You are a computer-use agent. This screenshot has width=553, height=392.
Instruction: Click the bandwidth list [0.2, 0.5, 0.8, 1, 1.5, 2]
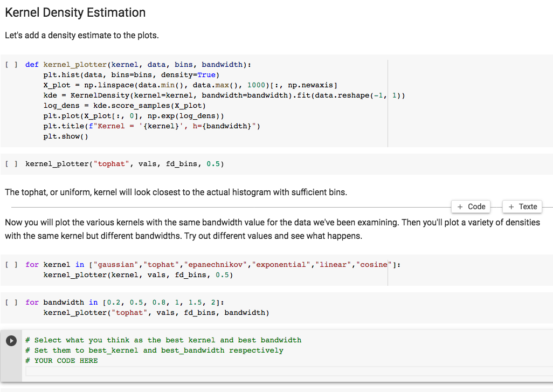click(x=161, y=302)
